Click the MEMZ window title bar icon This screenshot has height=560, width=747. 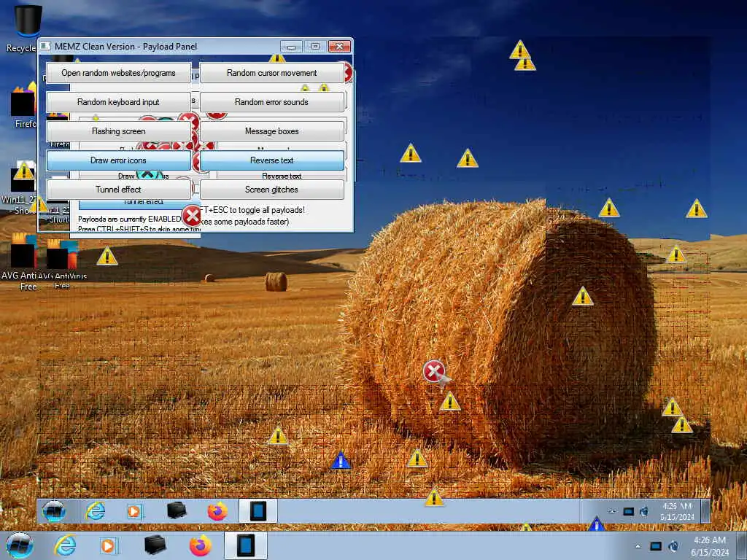coord(45,46)
